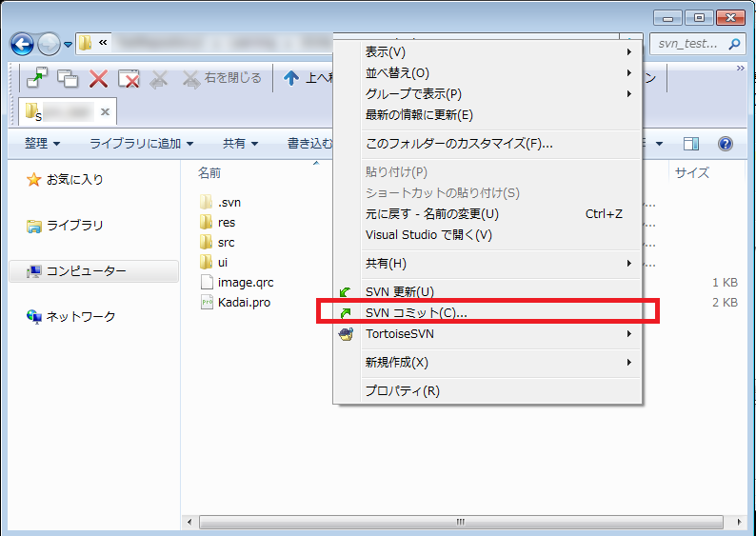Click the horizontal scrollbar thumb
The height and width of the screenshot is (536, 756).
[461, 522]
